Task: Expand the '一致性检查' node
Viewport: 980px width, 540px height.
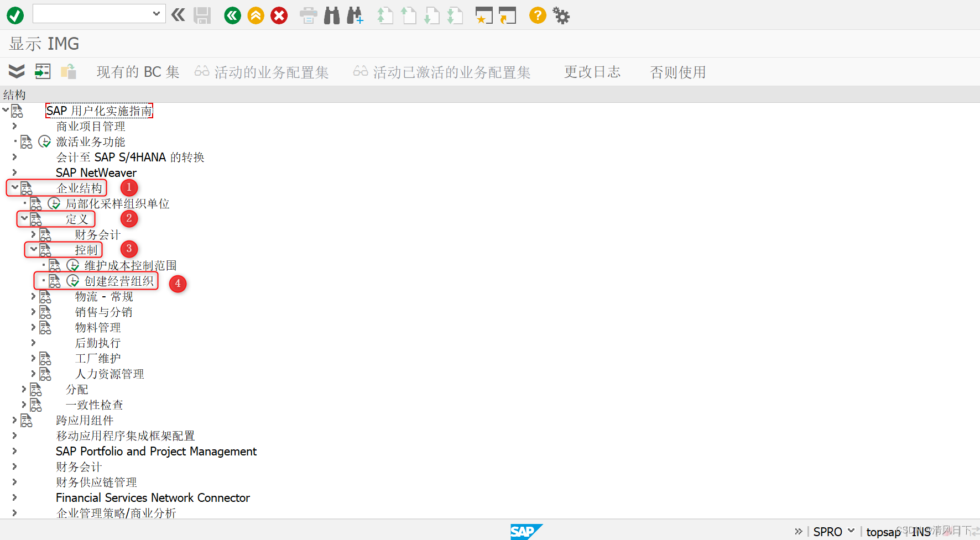Action: pos(24,405)
